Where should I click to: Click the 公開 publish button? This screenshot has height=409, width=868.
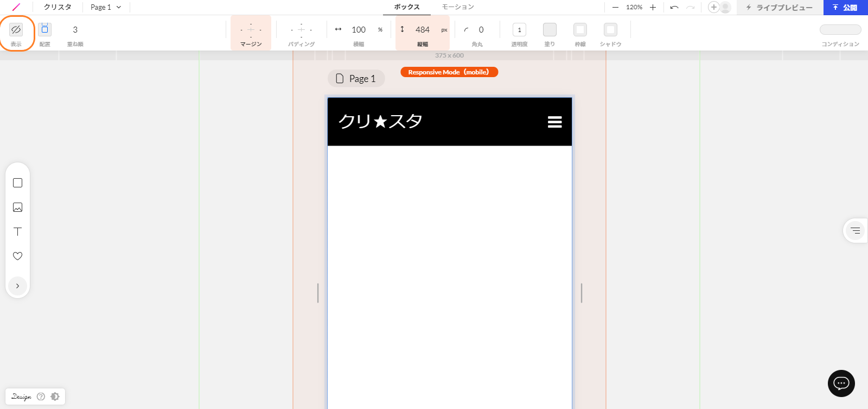click(846, 7)
